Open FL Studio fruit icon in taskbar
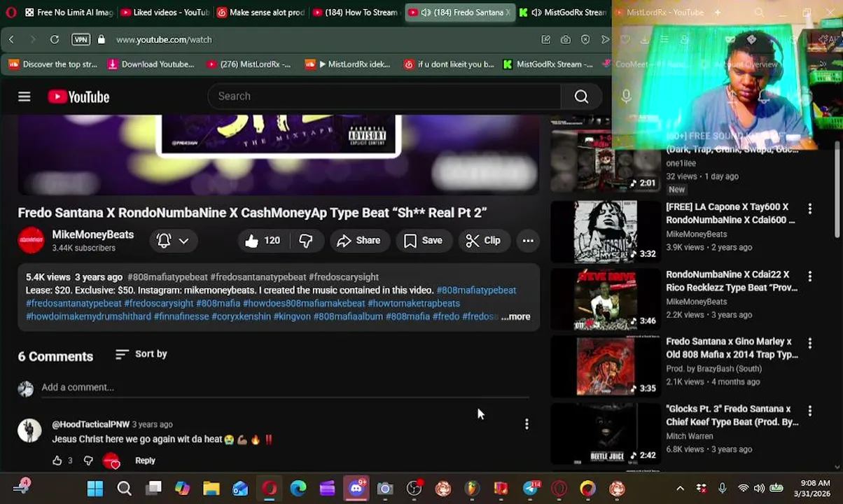The image size is (843, 504). (x=472, y=489)
